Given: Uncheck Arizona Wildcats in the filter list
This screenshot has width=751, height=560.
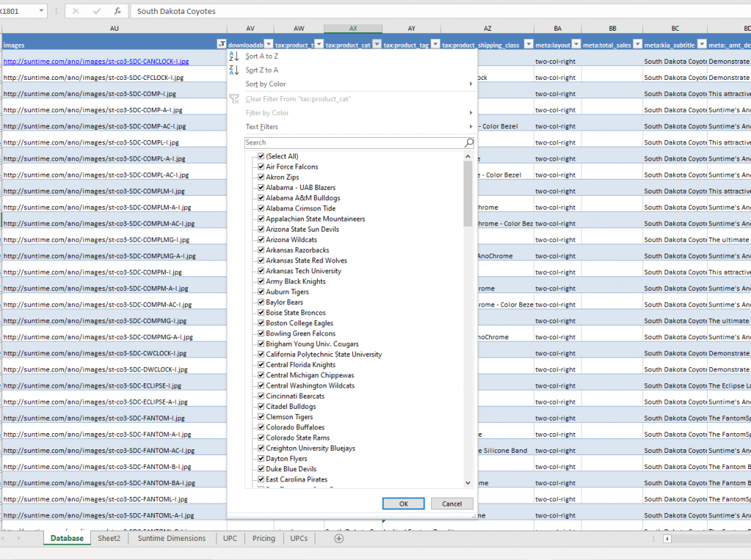Looking at the screenshot, I should click(260, 239).
